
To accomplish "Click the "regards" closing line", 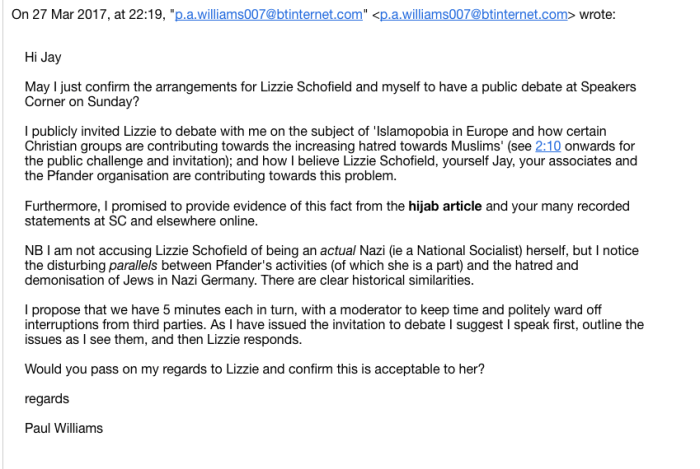I will [x=47, y=399].
